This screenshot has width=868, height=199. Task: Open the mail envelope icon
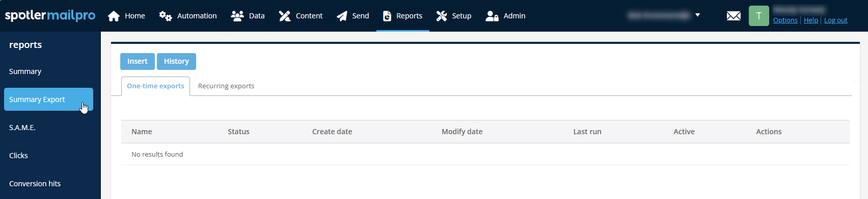click(x=734, y=16)
